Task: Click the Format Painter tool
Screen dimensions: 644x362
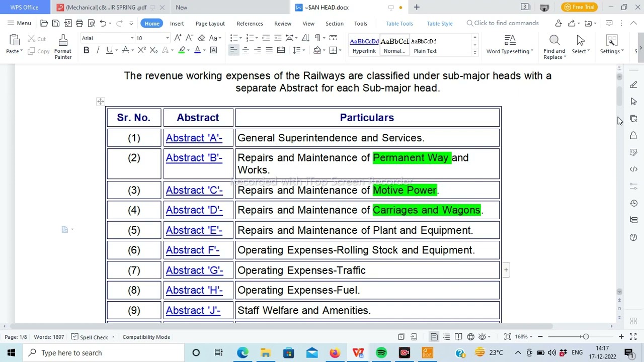Action: pos(63,47)
